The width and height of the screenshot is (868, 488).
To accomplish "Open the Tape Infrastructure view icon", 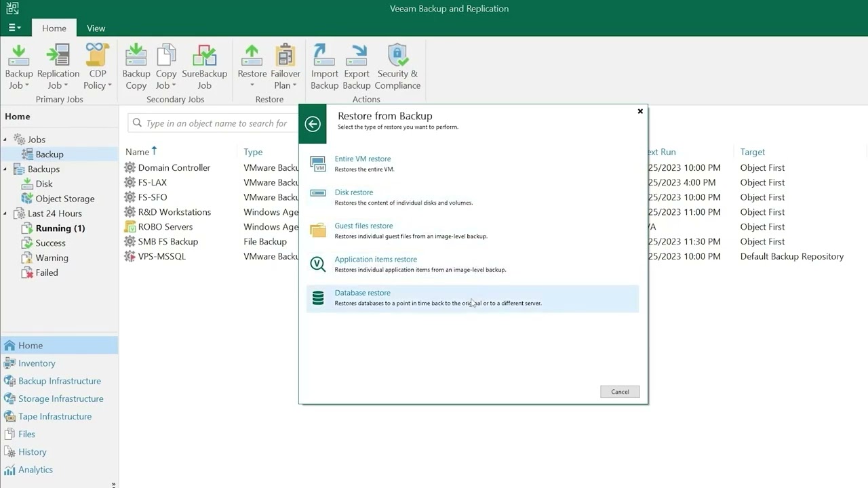I will [9, 416].
